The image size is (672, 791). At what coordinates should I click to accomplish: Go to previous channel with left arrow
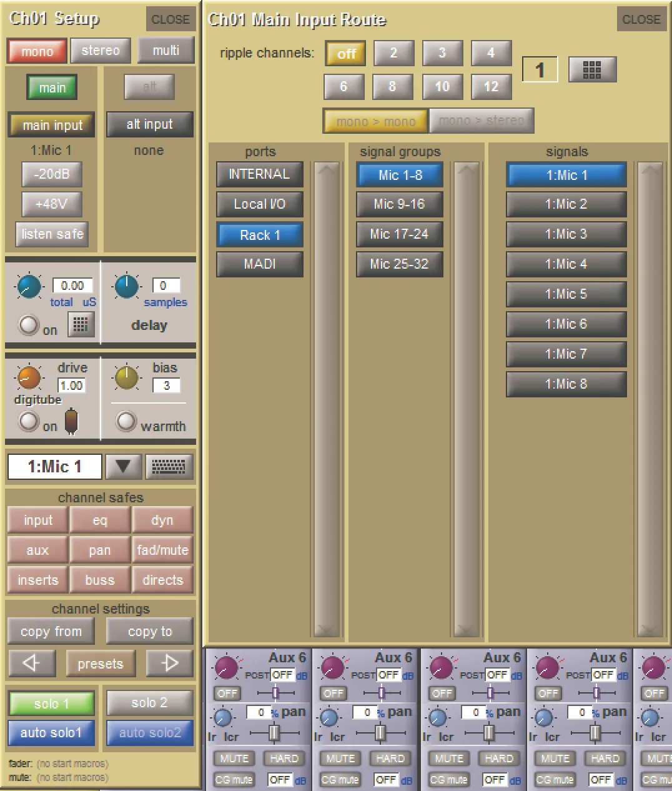(x=32, y=663)
